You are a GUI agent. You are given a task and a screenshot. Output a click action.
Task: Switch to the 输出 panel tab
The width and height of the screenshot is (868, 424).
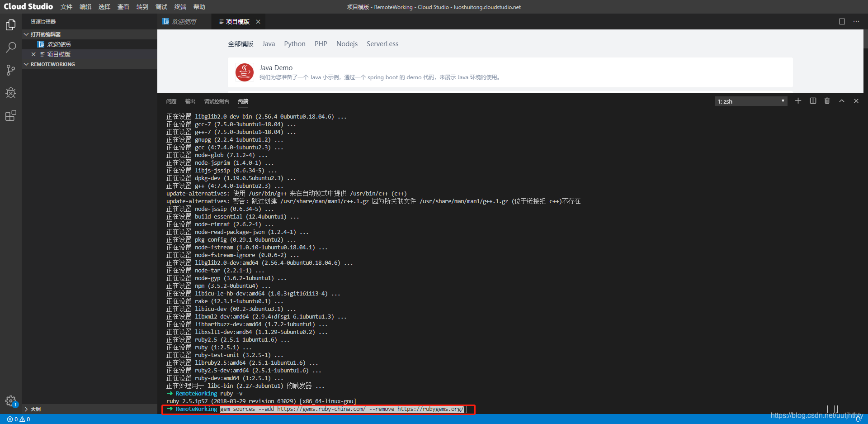coord(190,101)
